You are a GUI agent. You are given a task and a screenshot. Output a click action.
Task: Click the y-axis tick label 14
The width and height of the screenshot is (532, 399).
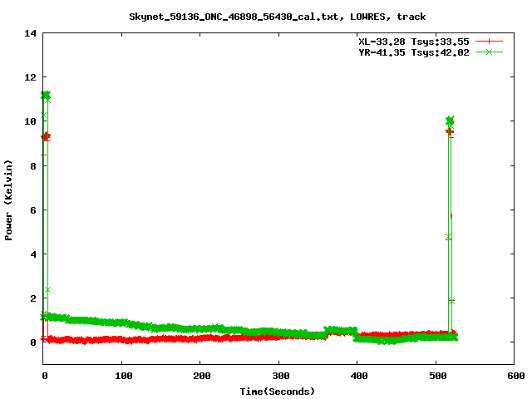pyautogui.click(x=30, y=33)
